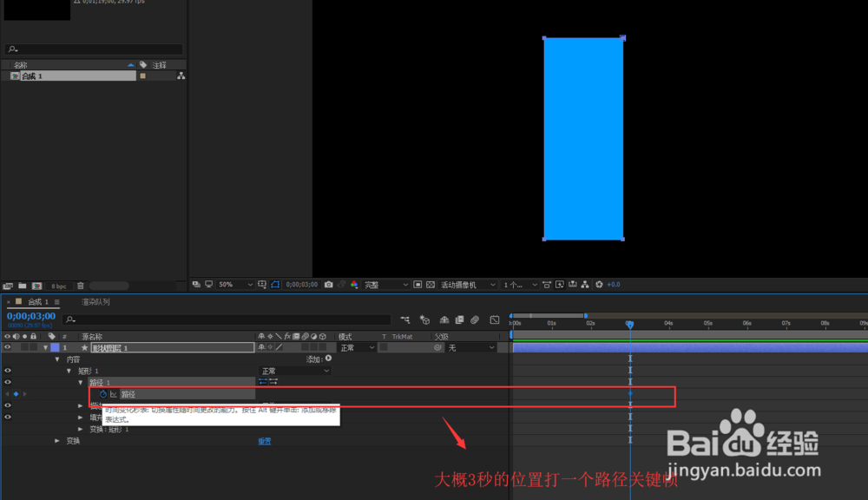Open the 完整 resolution dropdown

point(386,285)
